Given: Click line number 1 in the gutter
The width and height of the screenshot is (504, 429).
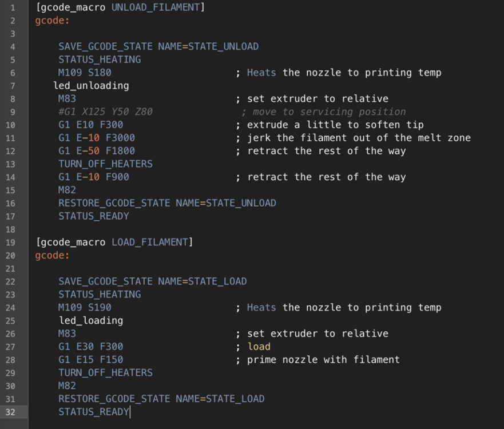Looking at the screenshot, I should (13, 7).
